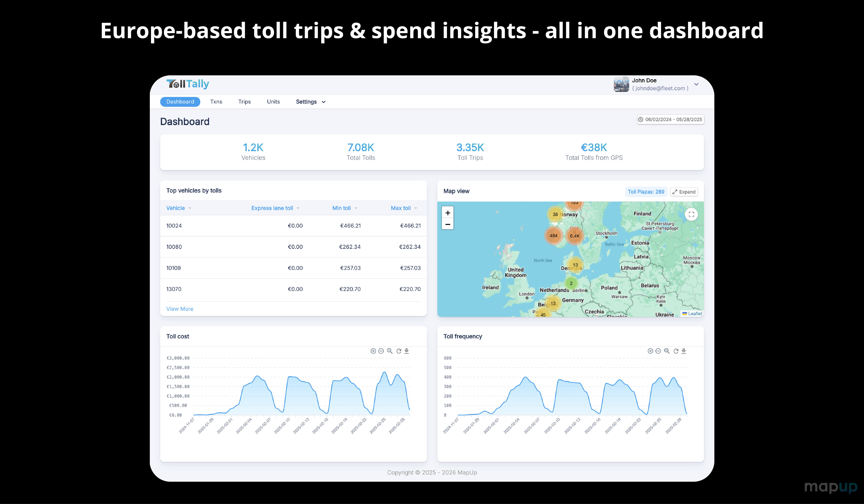Click the €257.03 max toll value for 10109

click(x=410, y=268)
